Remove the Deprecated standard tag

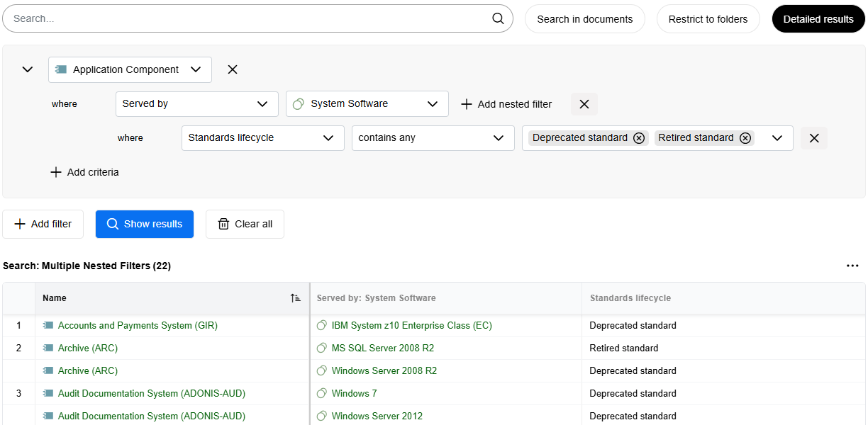click(x=639, y=137)
